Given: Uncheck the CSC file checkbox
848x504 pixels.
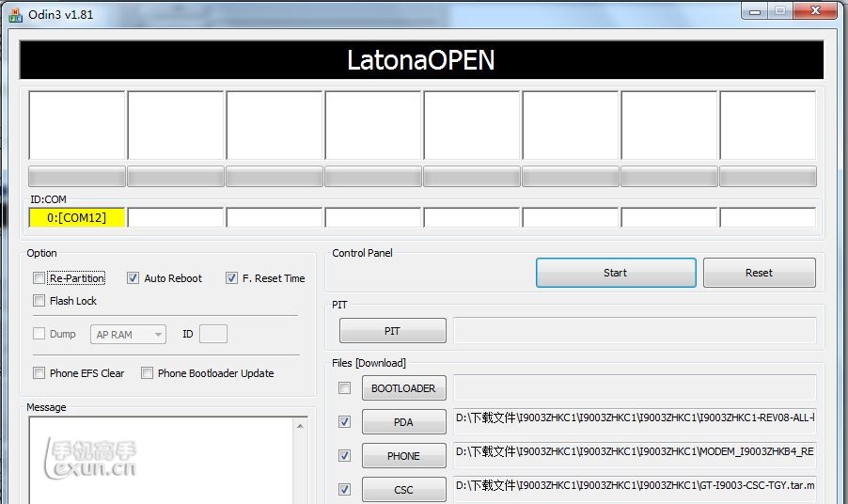Looking at the screenshot, I should (x=344, y=489).
